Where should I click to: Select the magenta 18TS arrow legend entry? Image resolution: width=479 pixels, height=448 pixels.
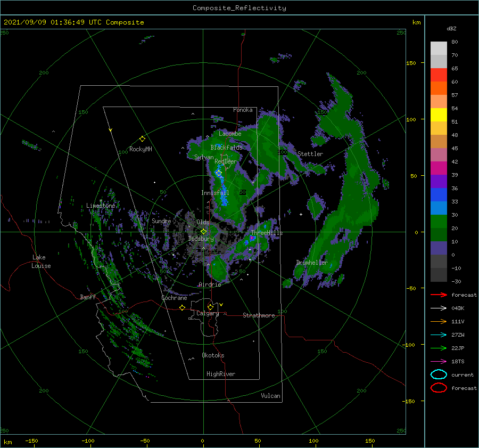point(439,362)
